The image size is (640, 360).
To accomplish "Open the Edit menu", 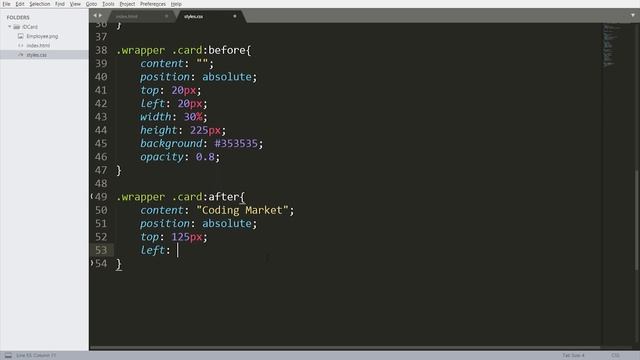I will [x=20, y=4].
